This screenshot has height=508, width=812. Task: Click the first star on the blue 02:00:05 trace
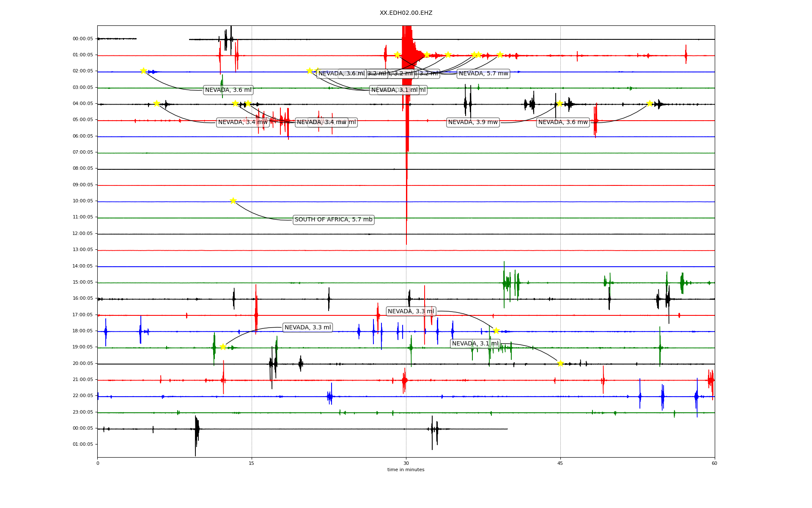143,71
